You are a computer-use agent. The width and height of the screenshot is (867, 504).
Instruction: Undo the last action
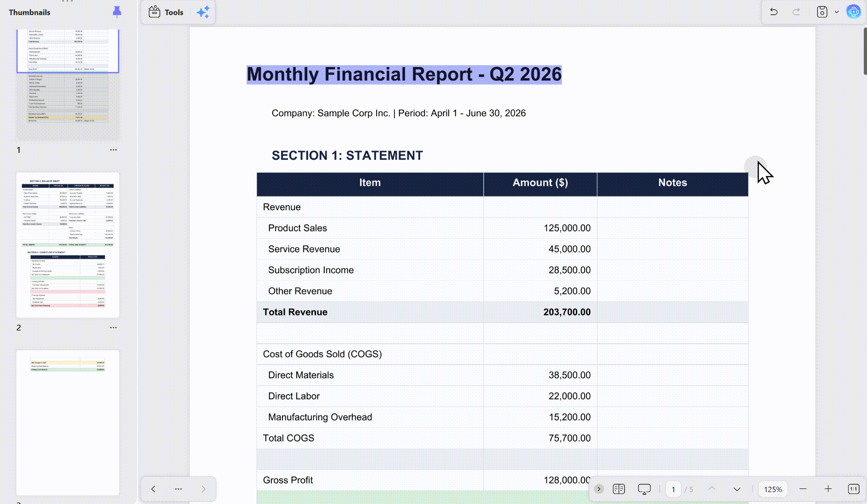tap(774, 12)
